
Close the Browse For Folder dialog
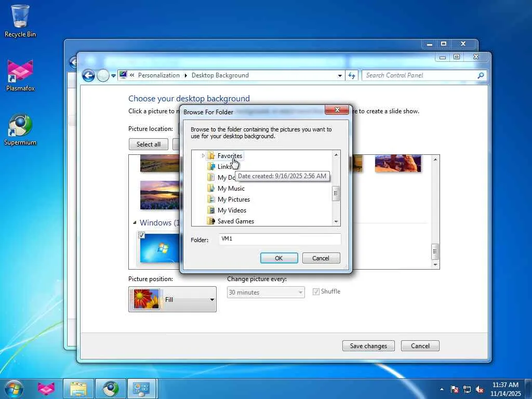337,110
